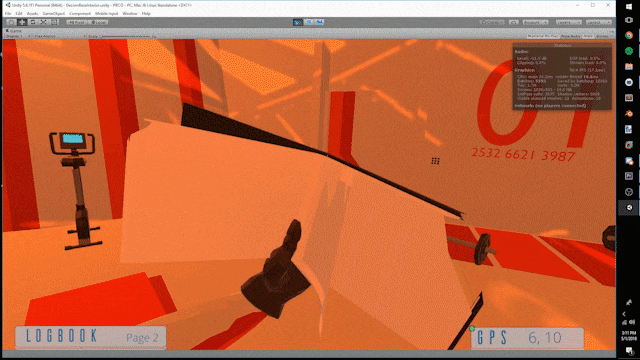640x360 pixels.
Task: Open the Gizmos dropdown
Action: tap(602, 36)
